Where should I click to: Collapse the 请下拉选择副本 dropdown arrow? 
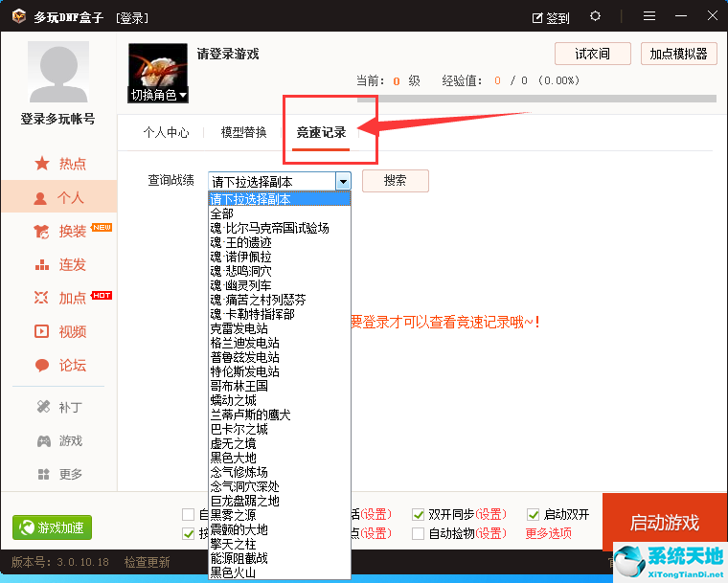tap(343, 181)
